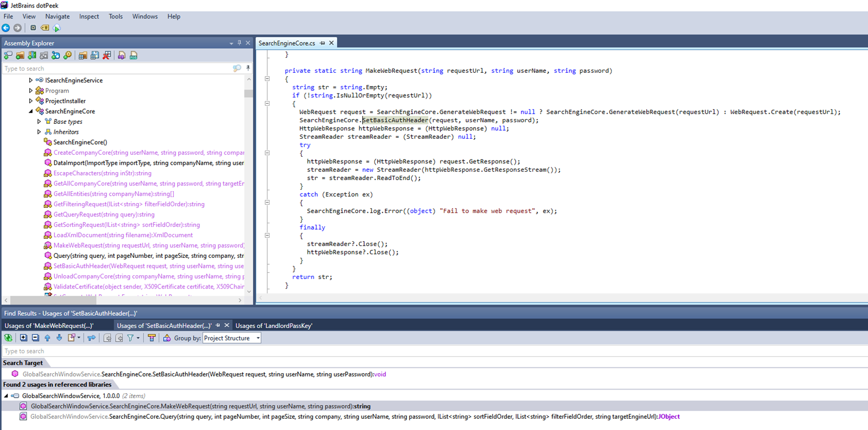The width and height of the screenshot is (868, 430).
Task: Click the red X remove assembly icon
Action: coord(107,56)
